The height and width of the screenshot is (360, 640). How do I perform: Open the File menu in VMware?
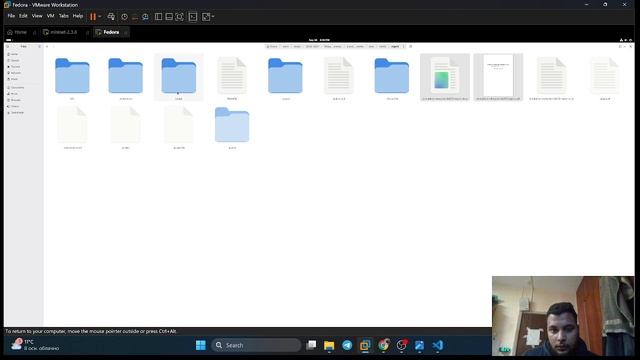click(x=11, y=16)
